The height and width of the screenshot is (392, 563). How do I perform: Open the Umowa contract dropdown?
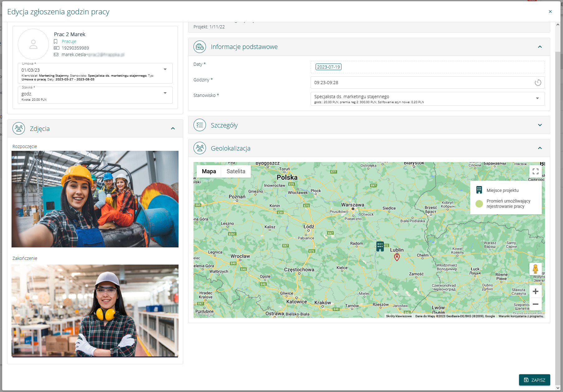point(165,69)
